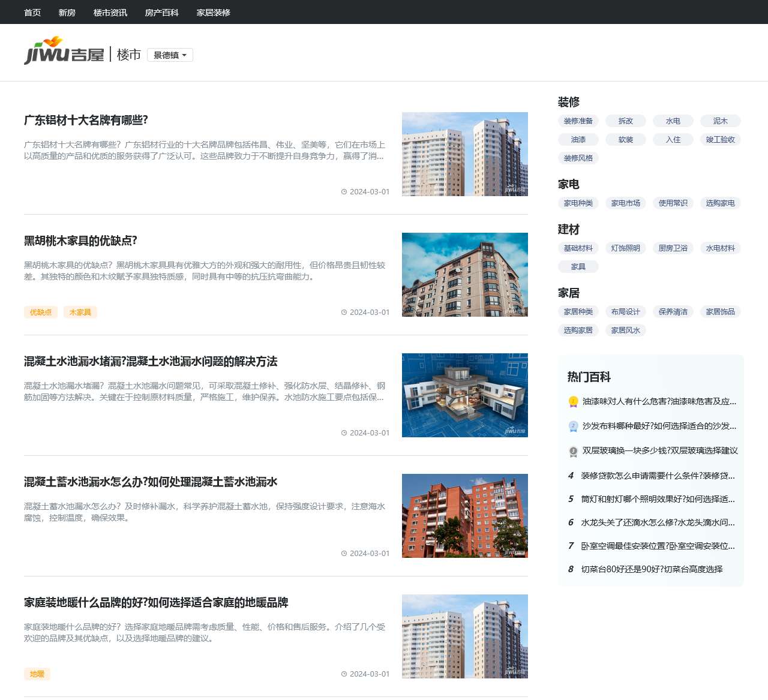Switch to the 家居装修 section
Image resolution: width=768 pixels, height=700 pixels.
pos(213,12)
